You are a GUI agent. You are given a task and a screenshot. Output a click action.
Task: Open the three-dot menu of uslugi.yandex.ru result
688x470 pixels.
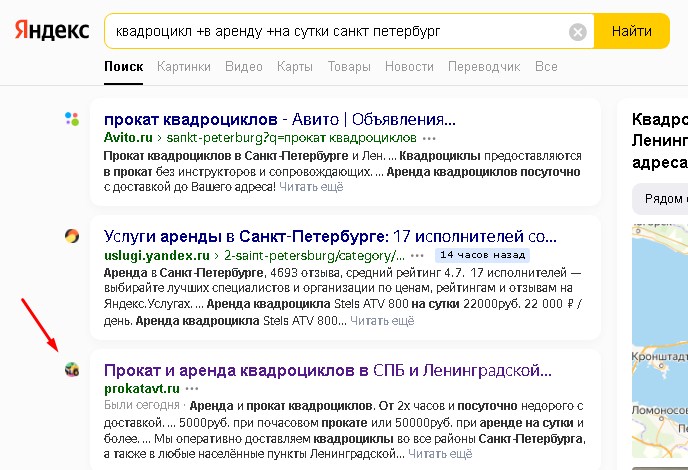(x=417, y=256)
